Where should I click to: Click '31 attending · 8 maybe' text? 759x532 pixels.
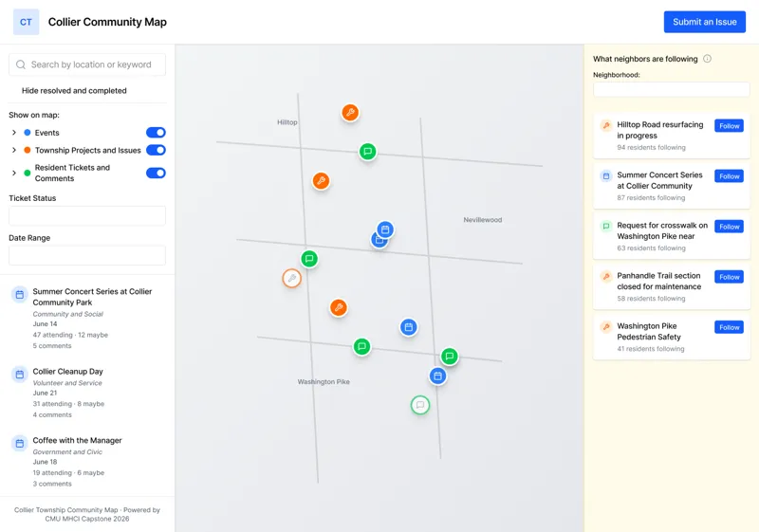coord(68,404)
